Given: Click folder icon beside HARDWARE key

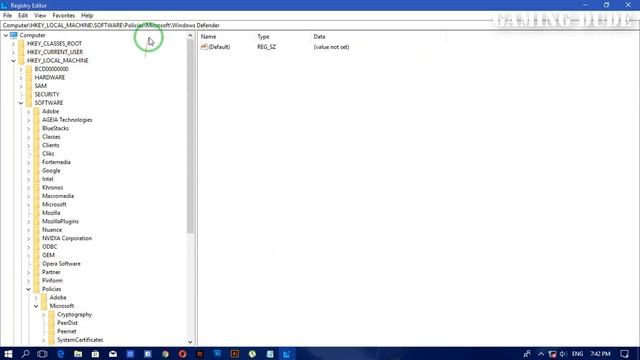Looking at the screenshot, I should click(29, 77).
